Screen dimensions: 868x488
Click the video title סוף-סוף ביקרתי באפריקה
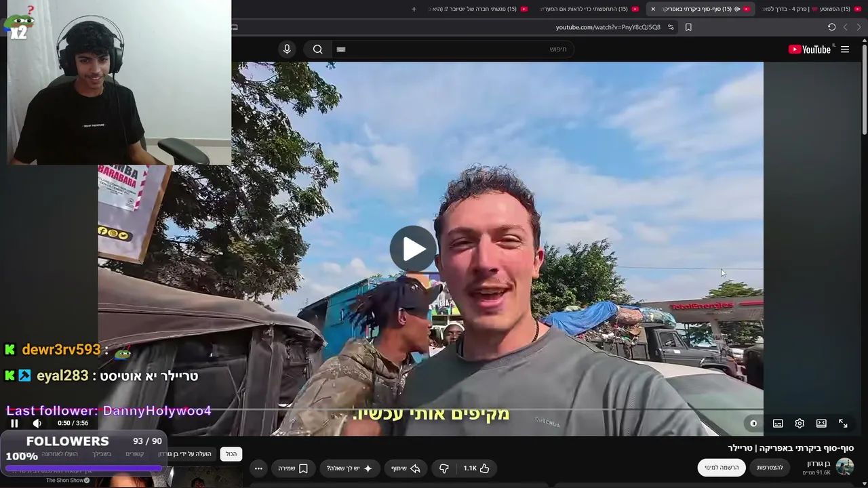[x=791, y=448]
